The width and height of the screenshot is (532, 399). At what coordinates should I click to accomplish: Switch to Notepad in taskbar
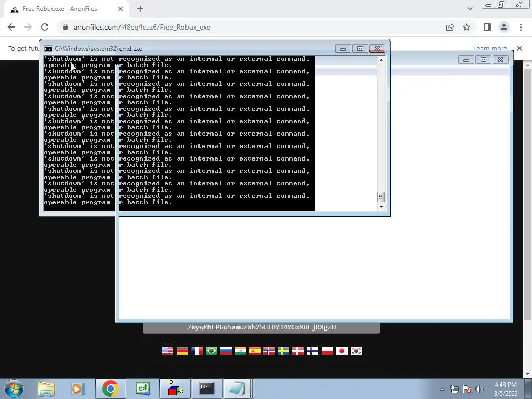click(237, 389)
